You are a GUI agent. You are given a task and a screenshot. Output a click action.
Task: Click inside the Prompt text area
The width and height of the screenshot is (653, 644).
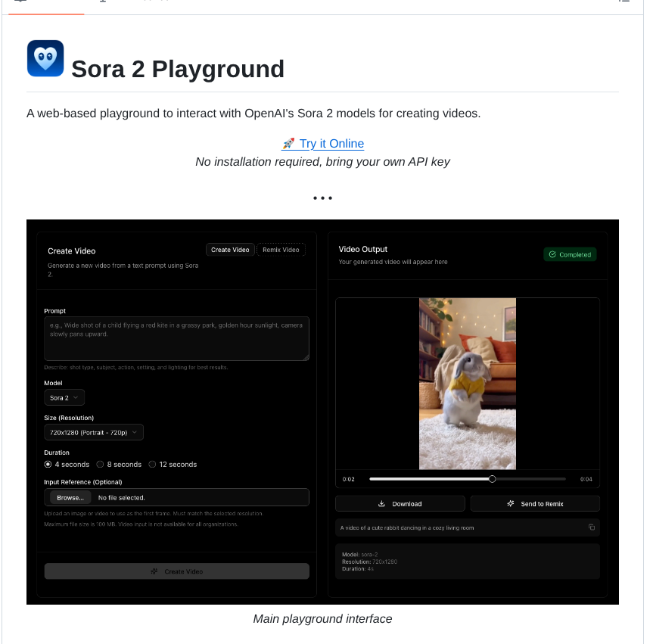click(x=176, y=338)
